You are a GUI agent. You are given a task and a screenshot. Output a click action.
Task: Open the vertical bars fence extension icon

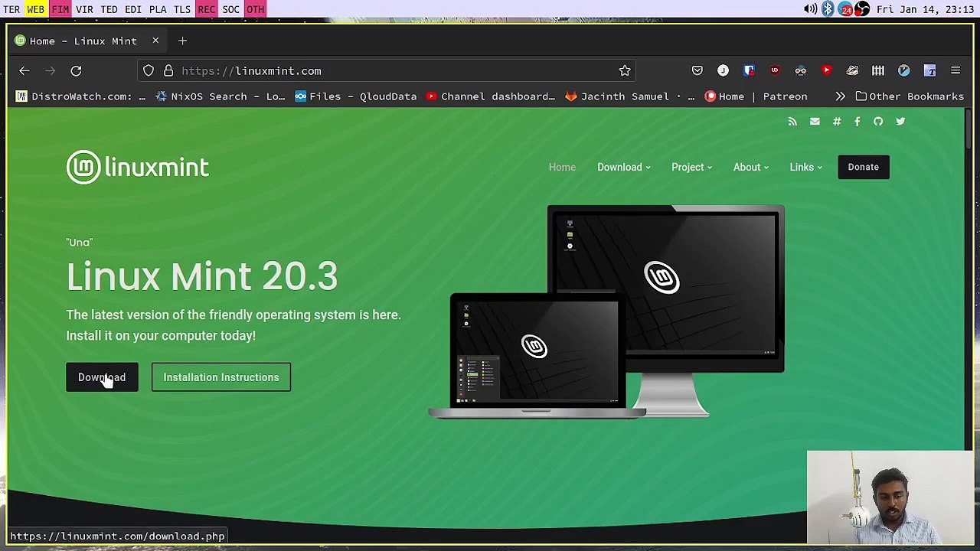pos(878,70)
